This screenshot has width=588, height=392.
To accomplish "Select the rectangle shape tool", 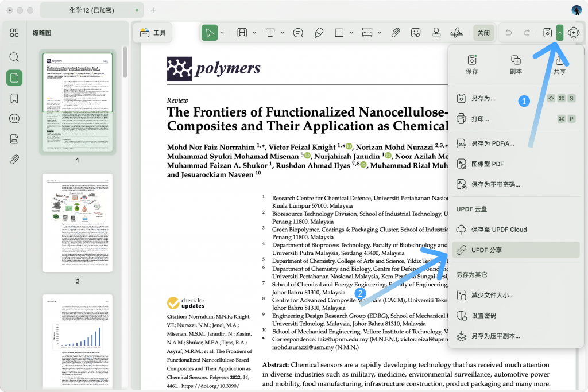I will click(x=339, y=33).
